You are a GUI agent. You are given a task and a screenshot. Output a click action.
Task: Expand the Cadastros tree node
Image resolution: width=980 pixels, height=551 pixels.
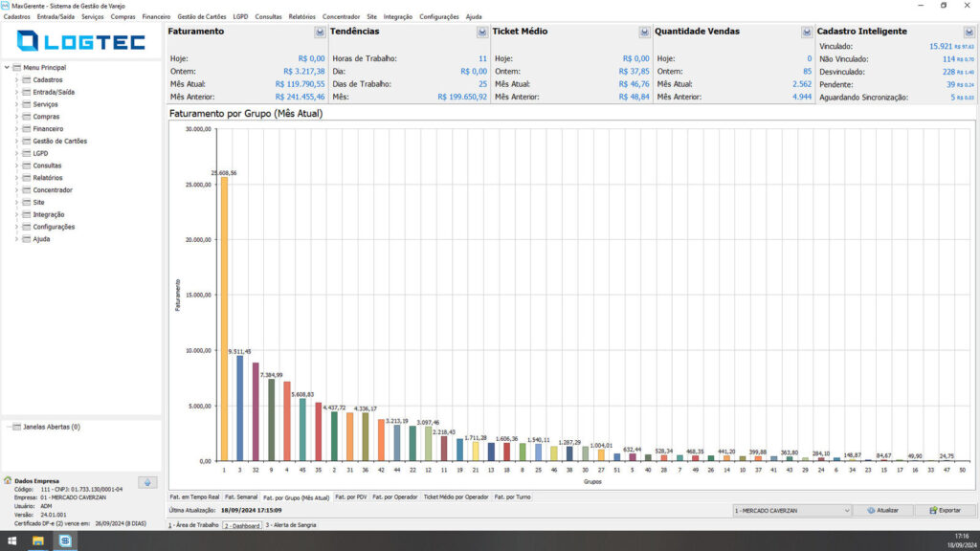coord(17,80)
